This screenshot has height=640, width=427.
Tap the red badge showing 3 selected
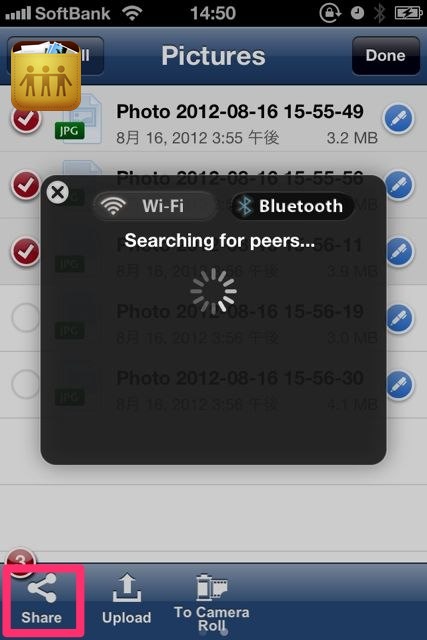pos(20,560)
